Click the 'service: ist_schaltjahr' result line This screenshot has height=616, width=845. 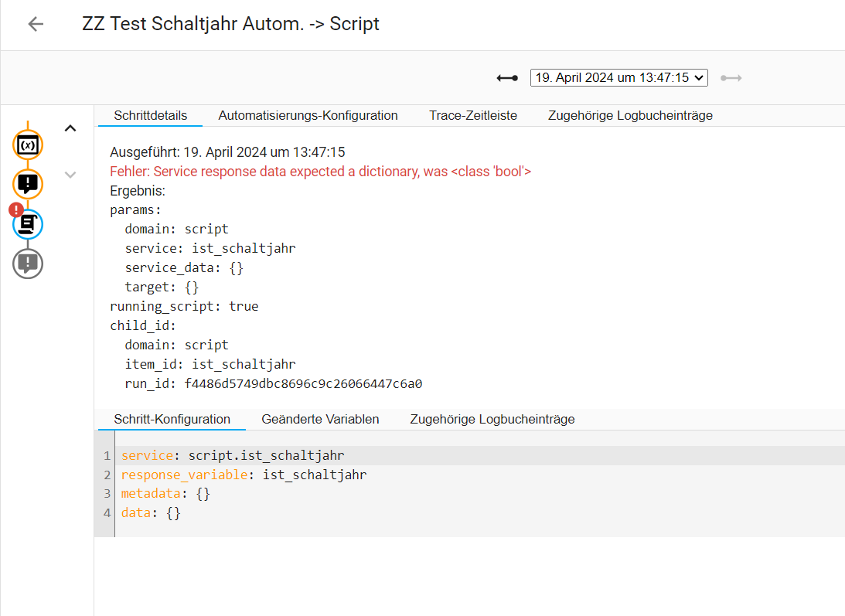pos(210,248)
